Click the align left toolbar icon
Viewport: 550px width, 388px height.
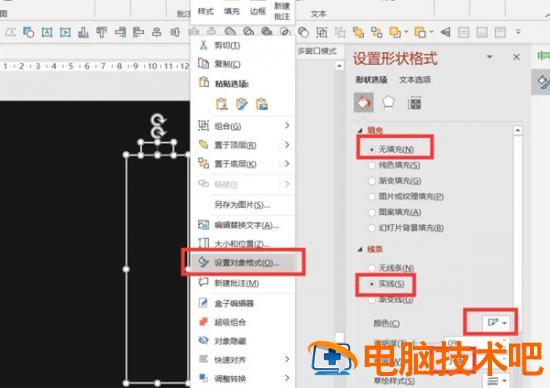pyautogui.click(x=139, y=32)
